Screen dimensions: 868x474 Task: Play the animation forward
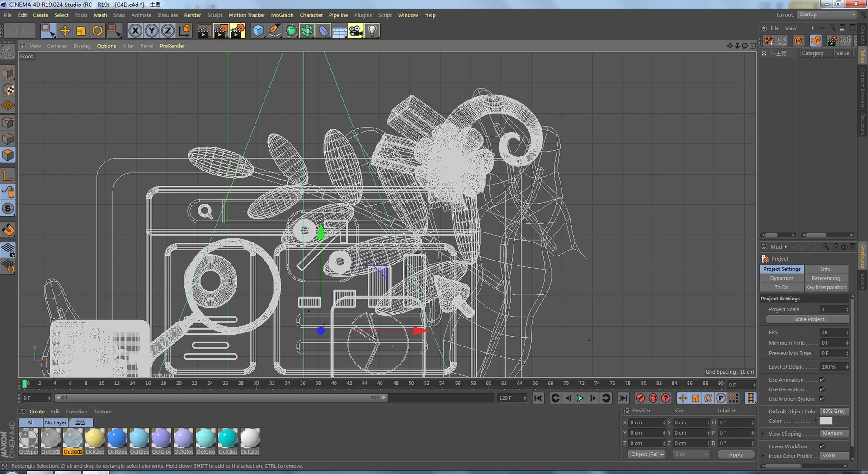point(580,398)
